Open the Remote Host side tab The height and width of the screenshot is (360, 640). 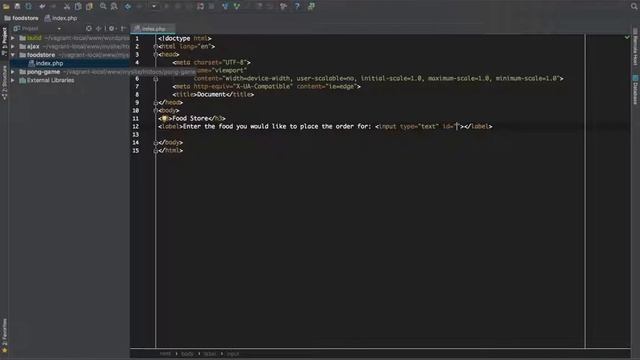tap(635, 47)
